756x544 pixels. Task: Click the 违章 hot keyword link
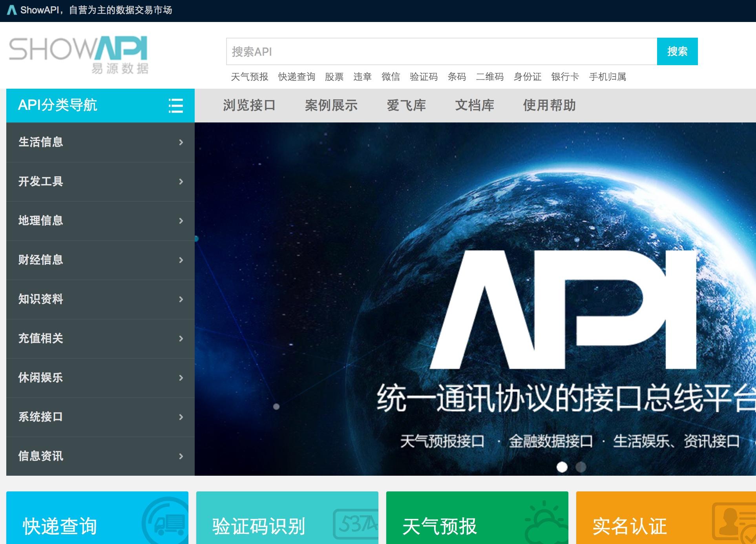tap(363, 77)
